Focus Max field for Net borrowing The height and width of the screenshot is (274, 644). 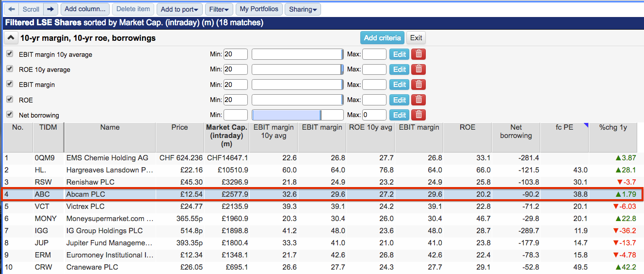tap(374, 115)
